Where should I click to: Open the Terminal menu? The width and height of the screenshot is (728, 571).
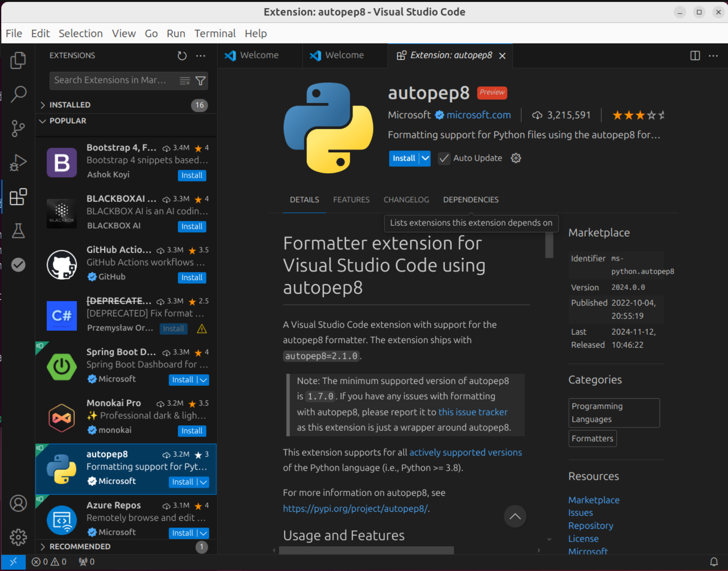215,33
